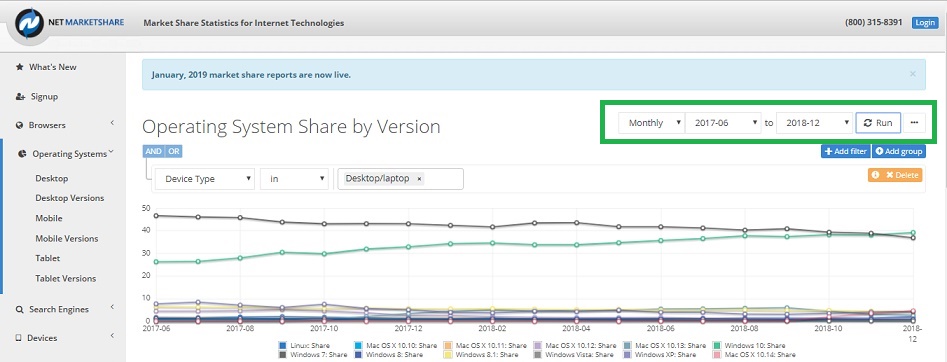
Task: Toggle Windows XP Share legend entry
Action: (660, 355)
